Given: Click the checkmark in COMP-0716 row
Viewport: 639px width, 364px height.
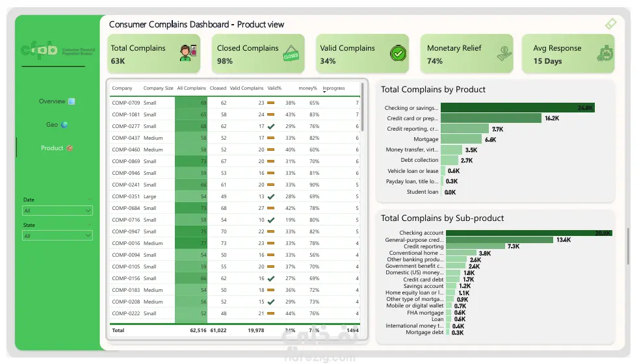Looking at the screenshot, I should click(271, 220).
